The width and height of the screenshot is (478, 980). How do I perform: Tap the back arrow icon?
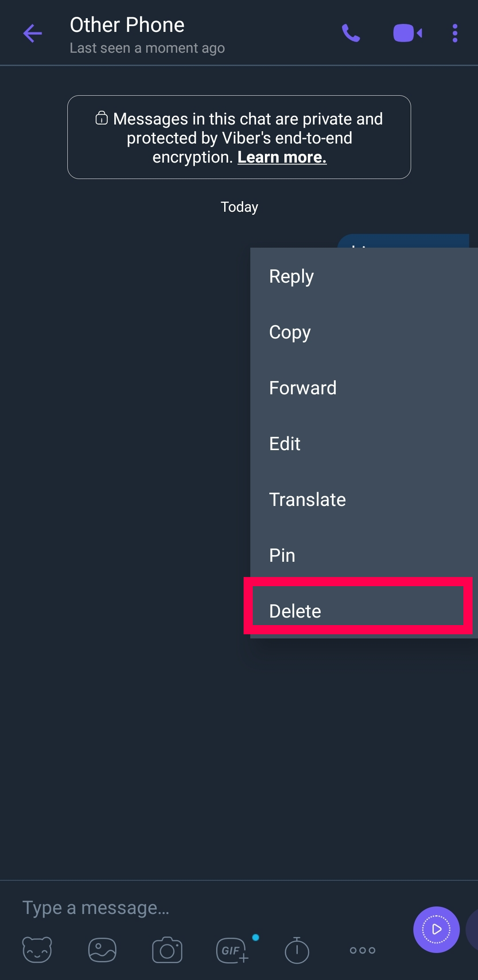tap(32, 34)
